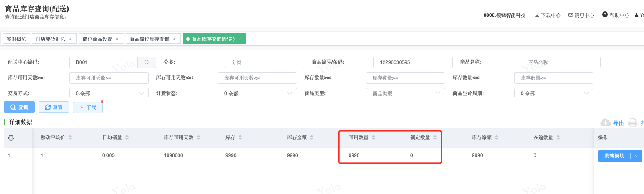Sort by 日均销量 column
The image size is (644, 194).
(x=126, y=138)
